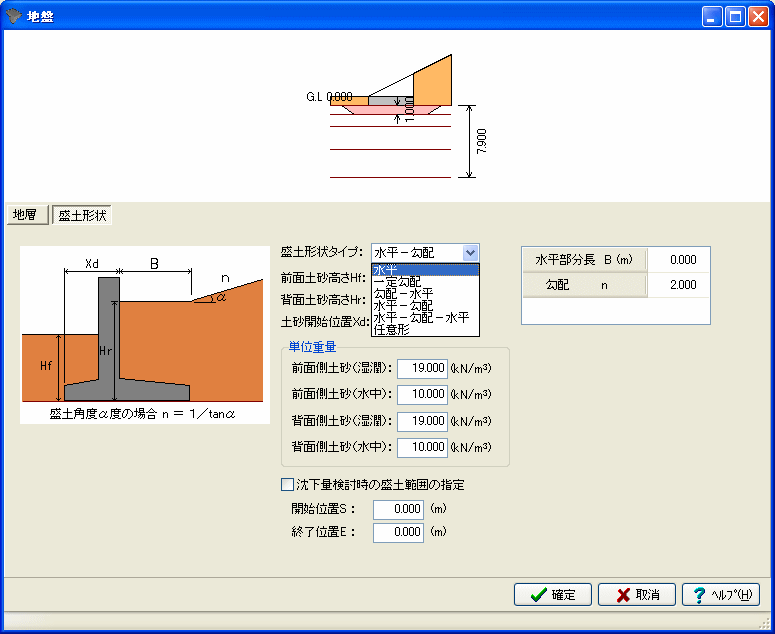This screenshot has width=775, height=634.
Task: Open the 盛土形状タイプ dropdown arrow
Action: click(x=470, y=253)
